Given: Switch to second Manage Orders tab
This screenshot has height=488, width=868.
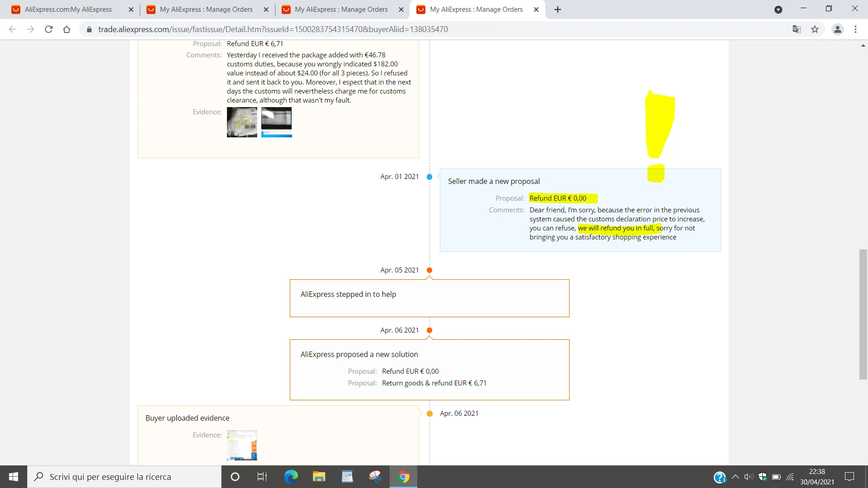Looking at the screenshot, I should click(x=341, y=9).
